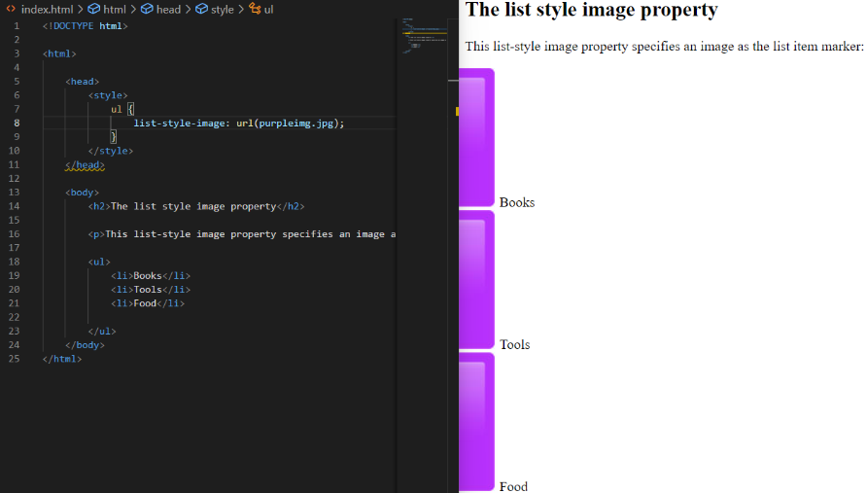868x493 pixels.
Task: Click the code minimap overview
Action: 425,35
